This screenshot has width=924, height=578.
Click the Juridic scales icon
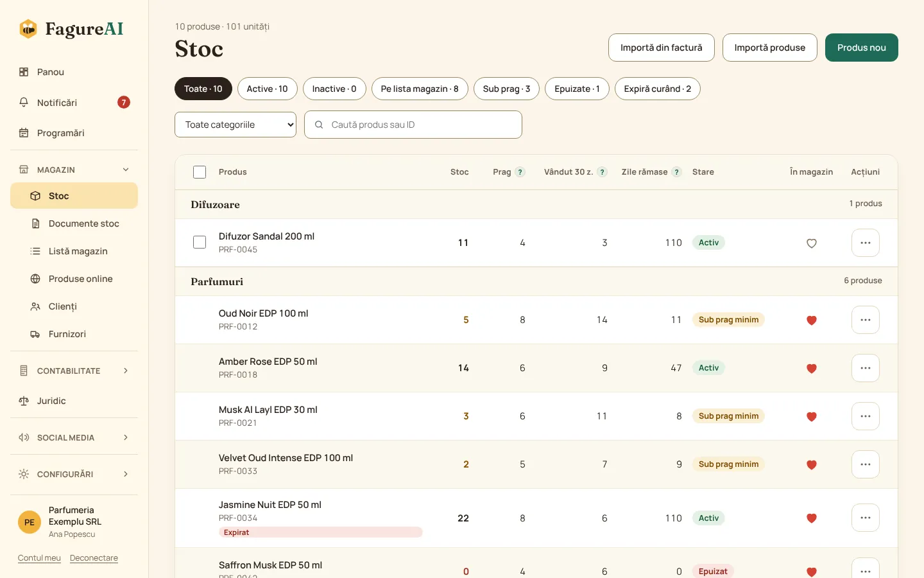pyautogui.click(x=24, y=401)
